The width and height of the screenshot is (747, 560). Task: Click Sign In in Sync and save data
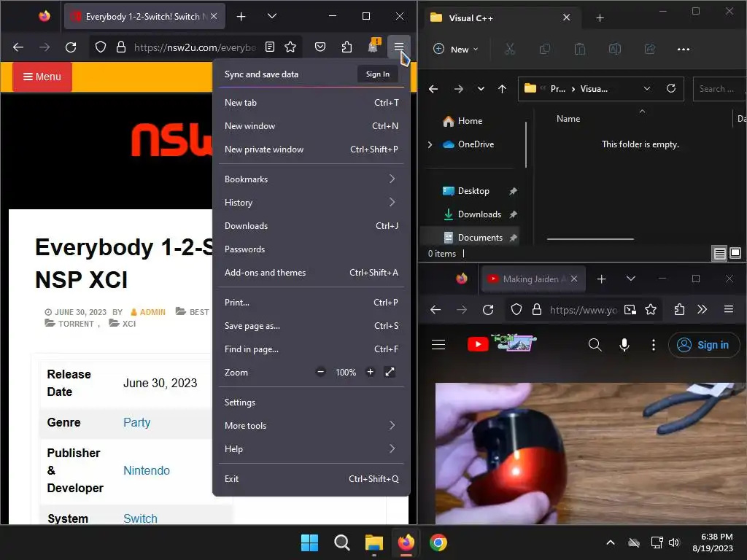pos(378,74)
